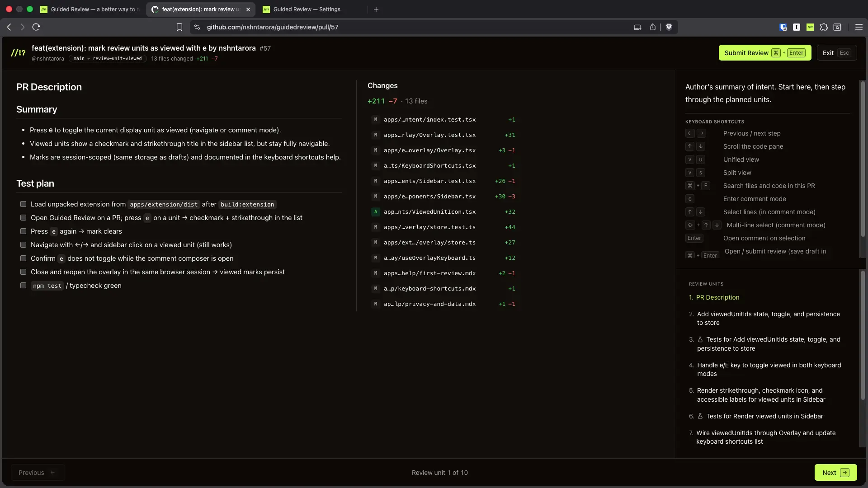The width and height of the screenshot is (868, 488).
Task: Open file apps…help/first-review.mdx
Action: click(443, 273)
